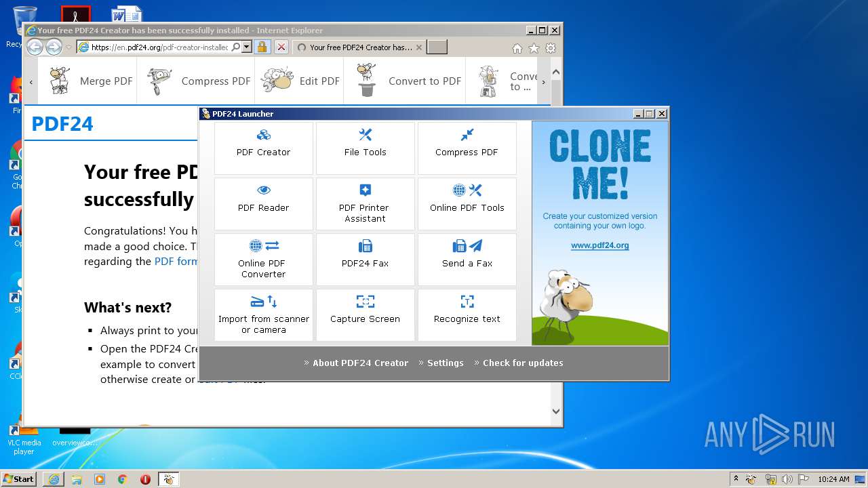This screenshot has width=868, height=488.
Task: Open Online PDF Tools tile
Action: (467, 203)
